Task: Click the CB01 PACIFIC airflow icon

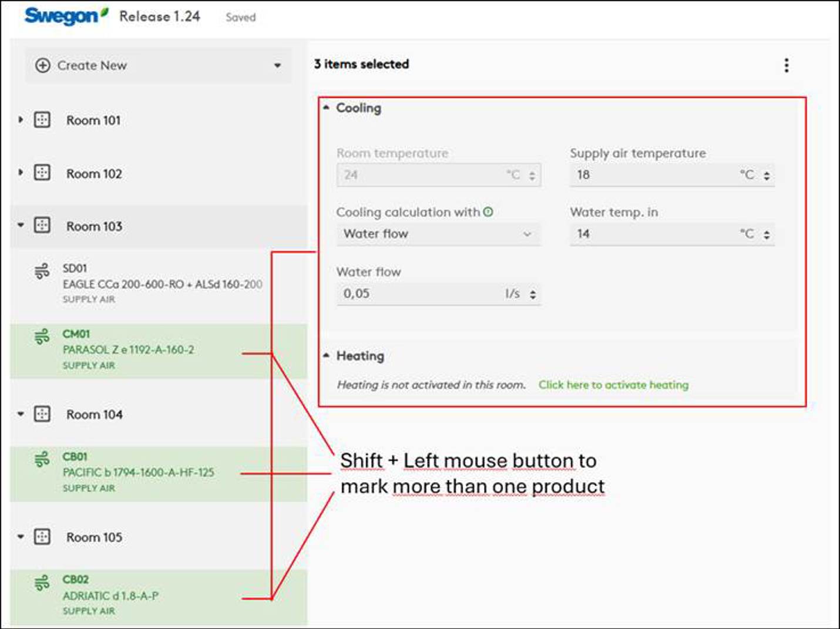Action: [x=42, y=459]
